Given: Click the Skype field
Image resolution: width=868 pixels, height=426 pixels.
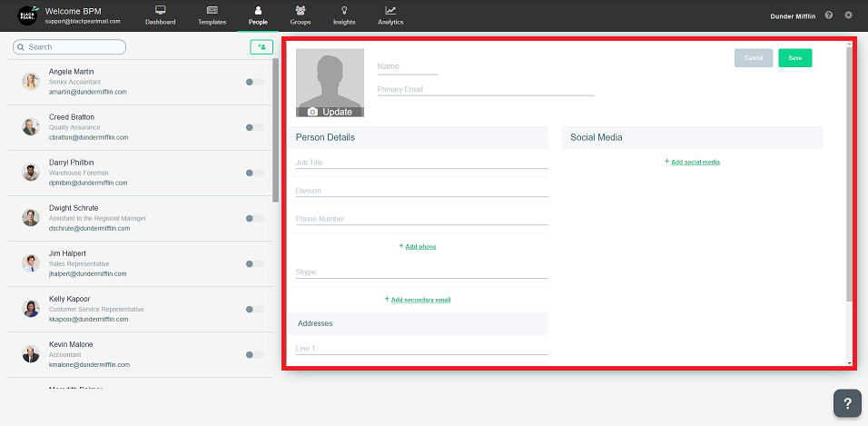Looking at the screenshot, I should pyautogui.click(x=422, y=272).
